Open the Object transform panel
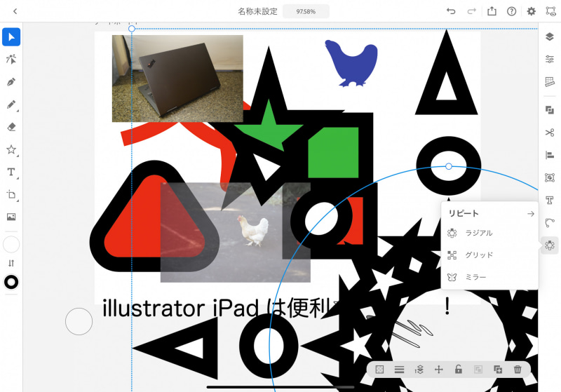The height and width of the screenshot is (392, 561). point(550,177)
